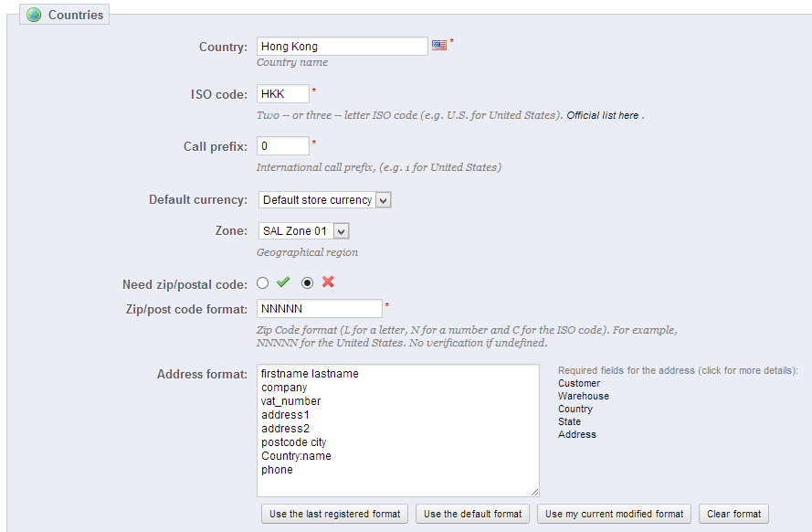Click the Customer required fields link
812x532 pixels.
579,383
